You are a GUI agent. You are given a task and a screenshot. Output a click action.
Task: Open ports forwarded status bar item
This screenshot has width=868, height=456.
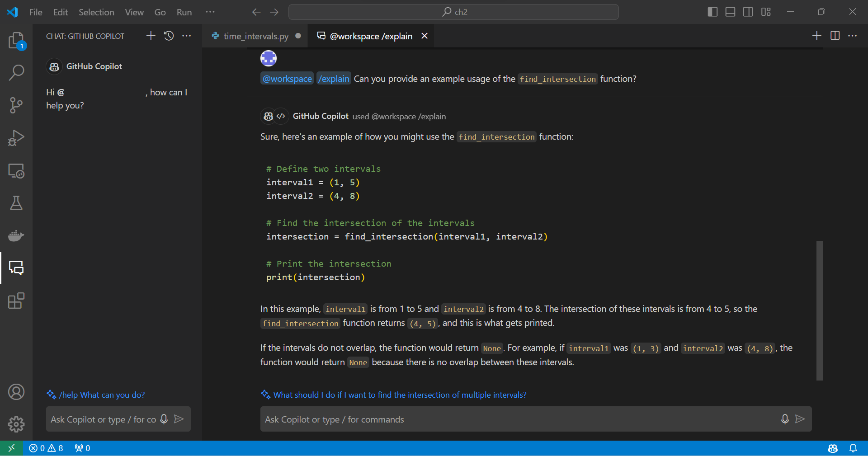pos(83,448)
